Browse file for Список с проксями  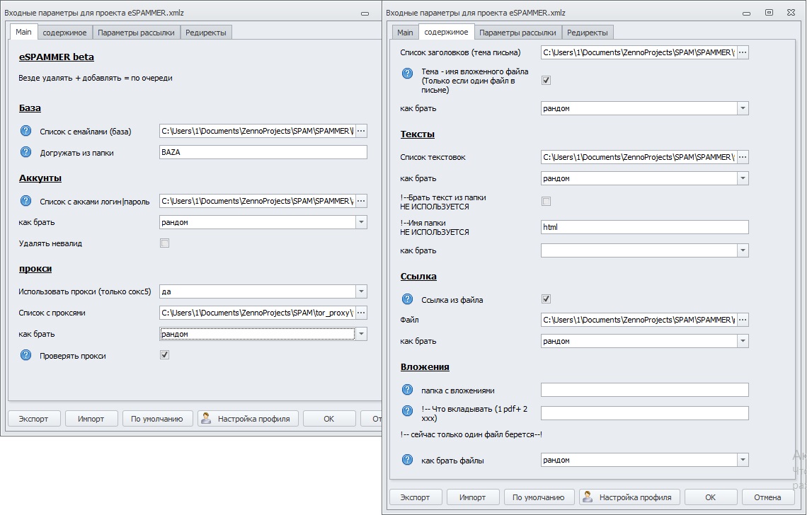pyautogui.click(x=362, y=313)
